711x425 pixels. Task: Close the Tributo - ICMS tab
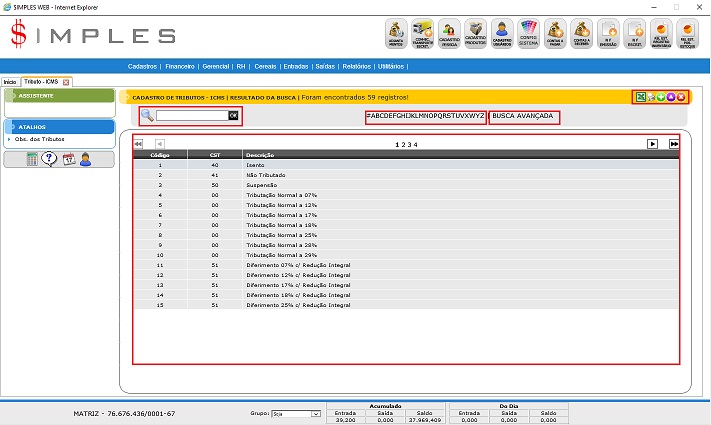(66, 81)
